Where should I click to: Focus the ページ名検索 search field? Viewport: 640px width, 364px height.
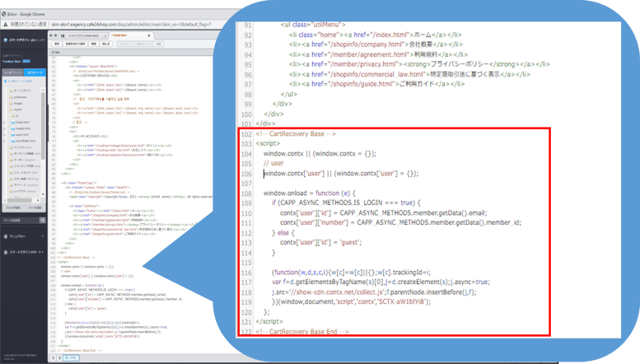point(21,221)
